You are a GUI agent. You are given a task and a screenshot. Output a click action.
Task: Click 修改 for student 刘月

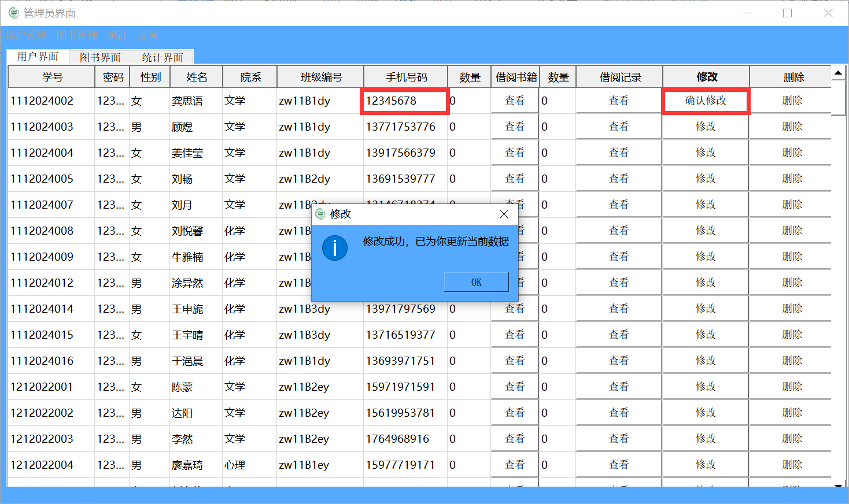(706, 205)
